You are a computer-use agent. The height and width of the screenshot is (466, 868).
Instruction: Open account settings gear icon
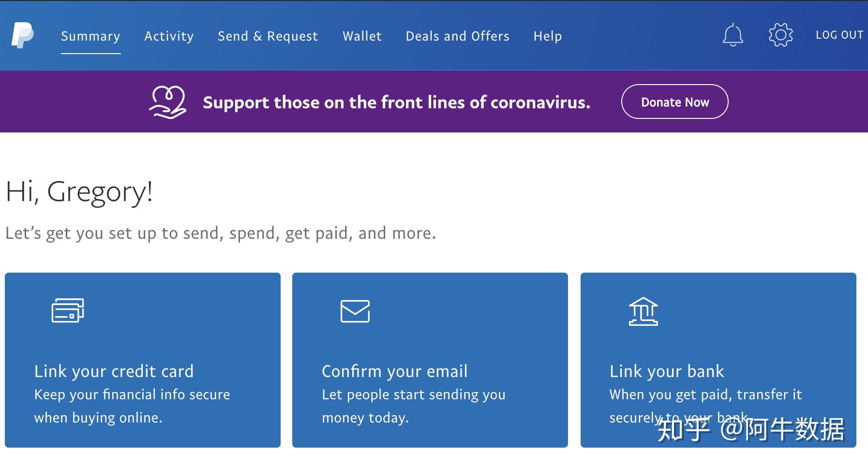pyautogui.click(x=780, y=35)
